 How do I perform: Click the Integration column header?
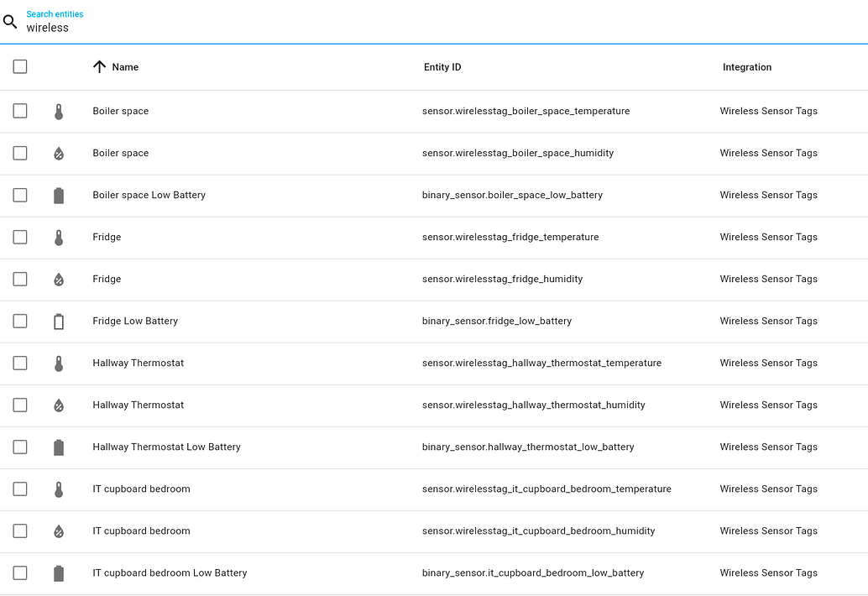tap(746, 66)
